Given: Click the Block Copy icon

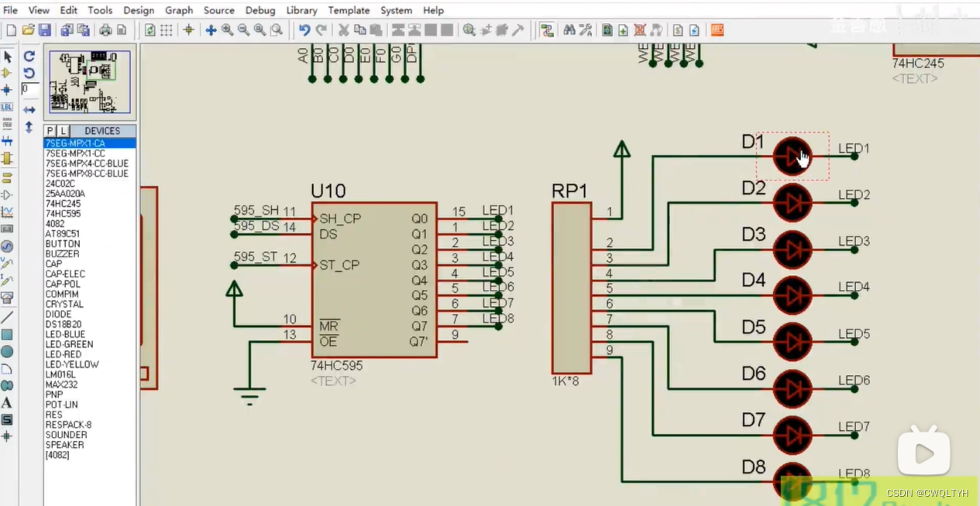Looking at the screenshot, I should (x=398, y=30).
